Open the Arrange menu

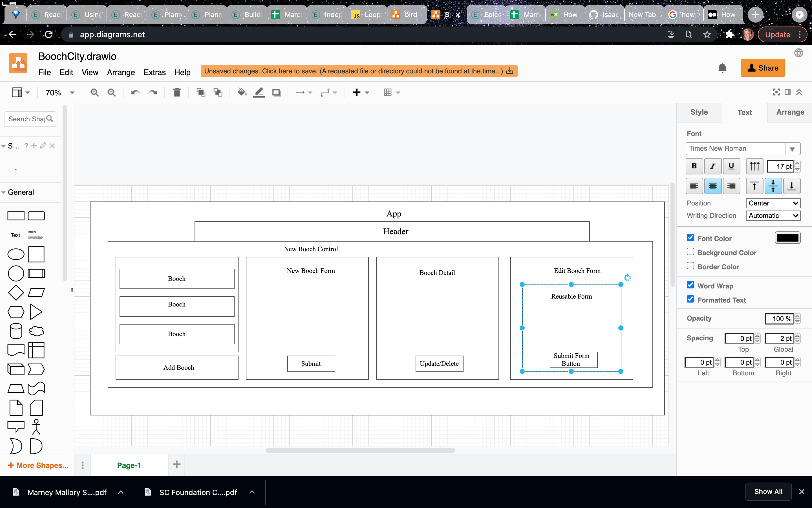pyautogui.click(x=121, y=72)
